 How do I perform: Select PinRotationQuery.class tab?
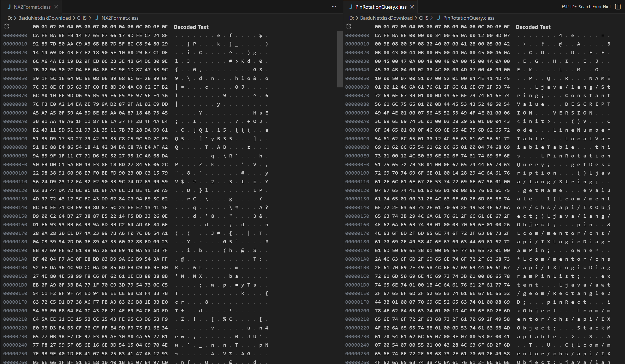(381, 7)
